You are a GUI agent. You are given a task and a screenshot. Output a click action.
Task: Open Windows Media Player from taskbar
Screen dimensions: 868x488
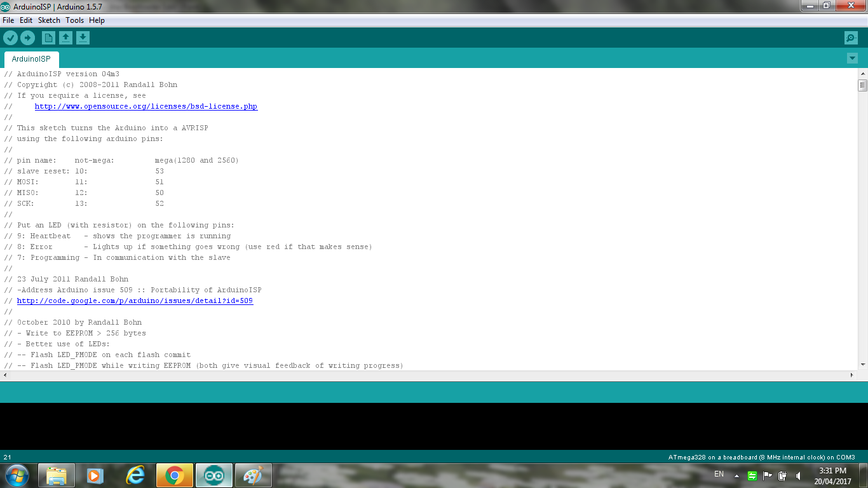96,475
